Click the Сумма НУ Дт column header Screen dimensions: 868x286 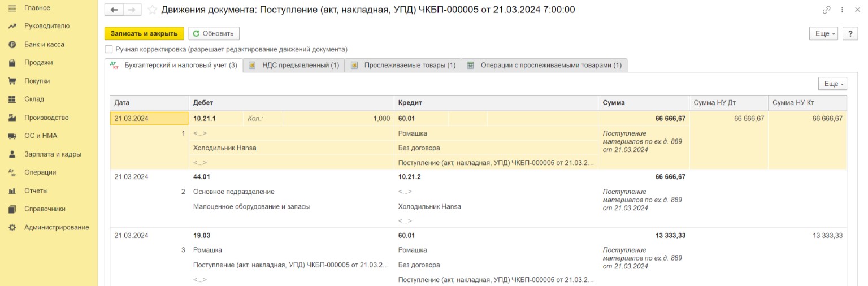pyautogui.click(x=730, y=103)
